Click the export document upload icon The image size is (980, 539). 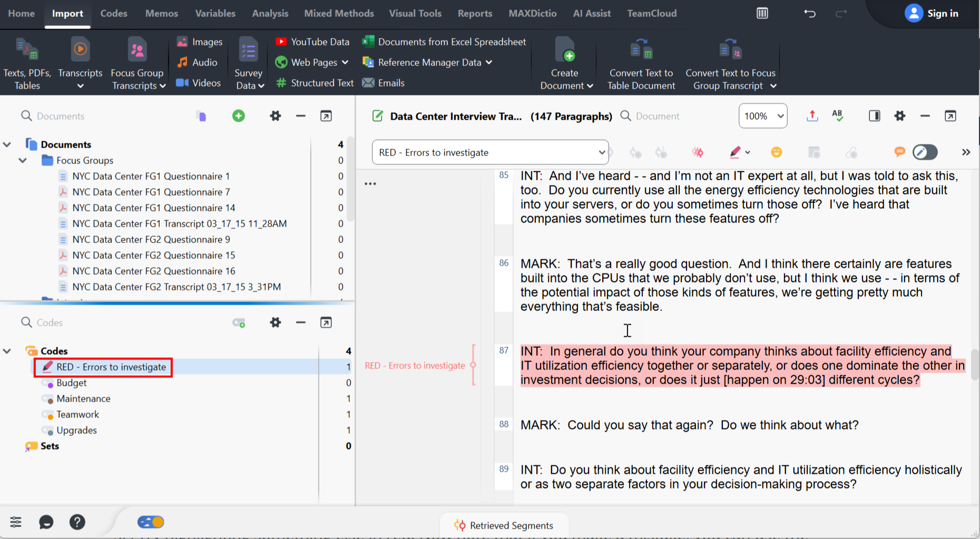pyautogui.click(x=812, y=116)
